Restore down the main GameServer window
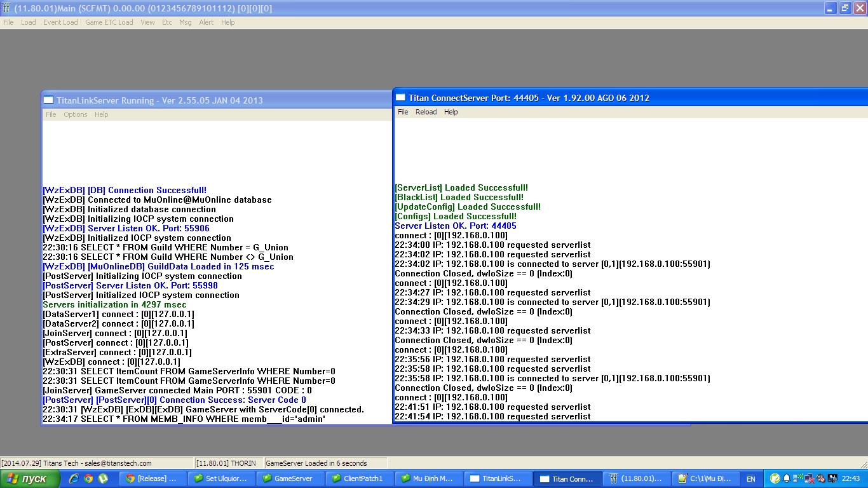The image size is (868, 488). [x=845, y=8]
